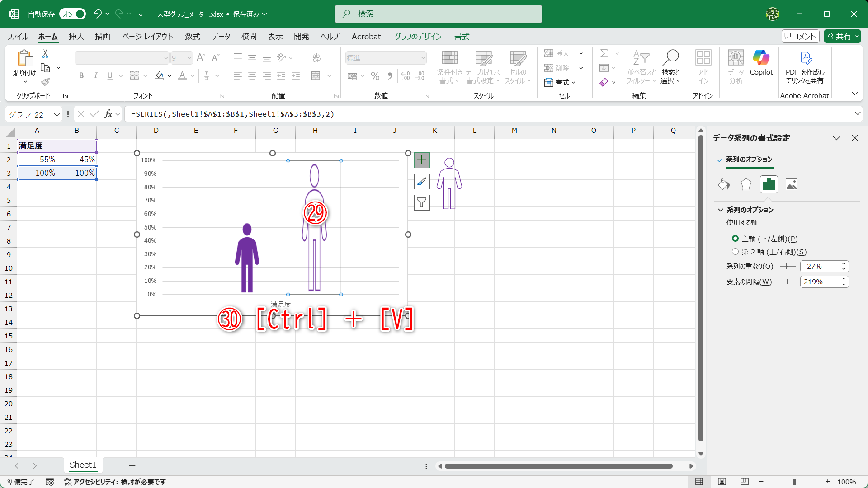Switch to the グラフのデザイン tab

pyautogui.click(x=417, y=37)
